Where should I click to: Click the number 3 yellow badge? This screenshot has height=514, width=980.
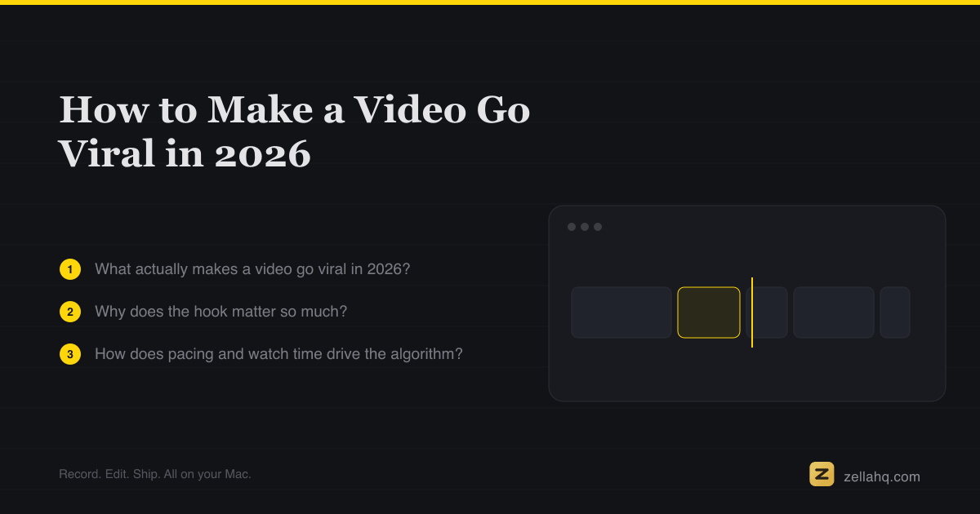tap(70, 354)
